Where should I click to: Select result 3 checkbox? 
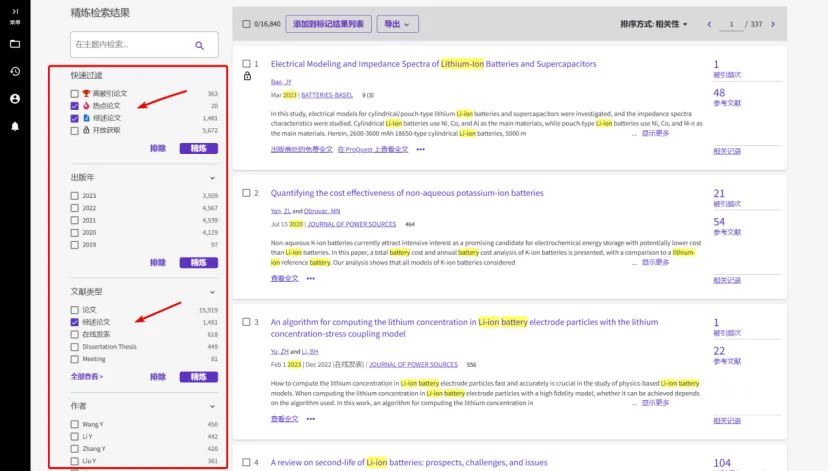(x=246, y=322)
